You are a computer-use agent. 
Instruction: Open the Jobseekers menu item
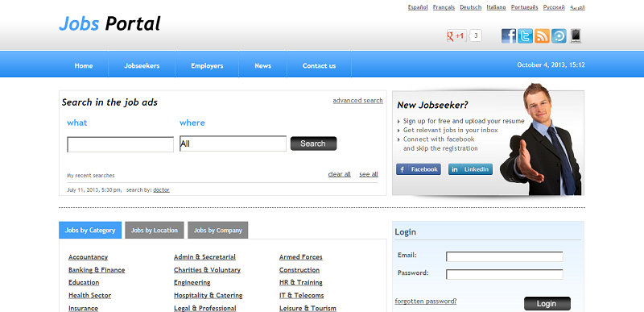click(x=142, y=66)
